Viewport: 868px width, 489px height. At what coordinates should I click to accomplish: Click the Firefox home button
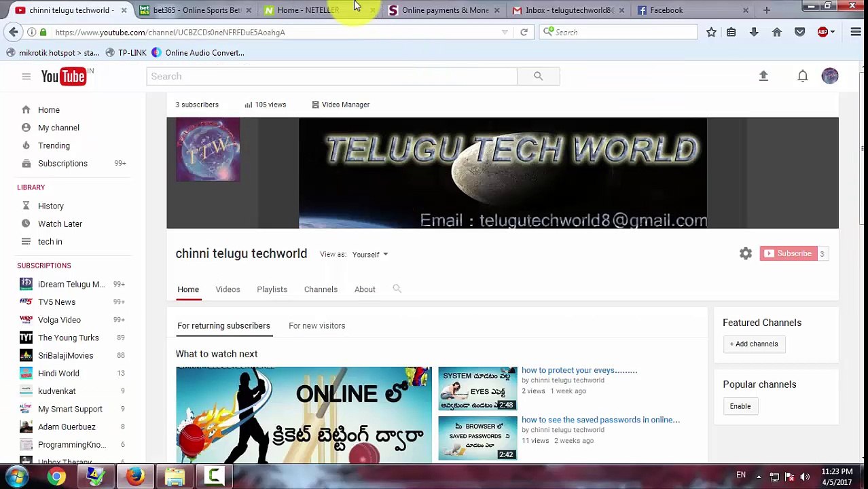click(777, 32)
